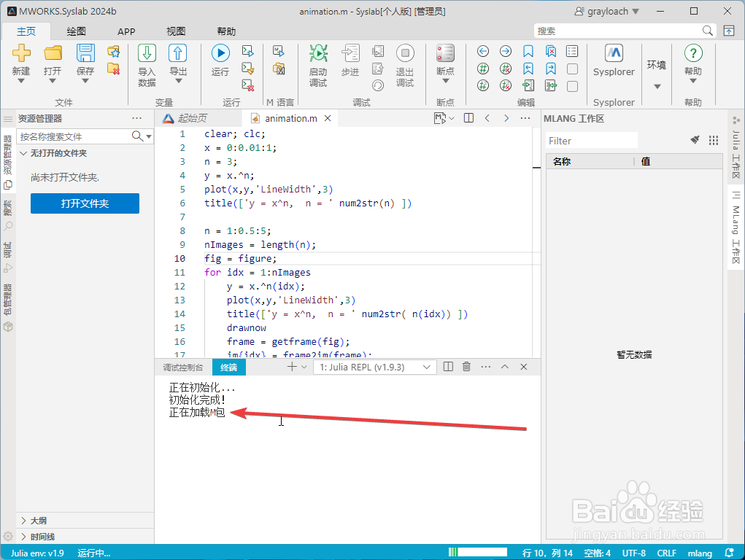Click the broom clear icon in MLANG workspace
The image size is (745, 560).
[695, 140]
